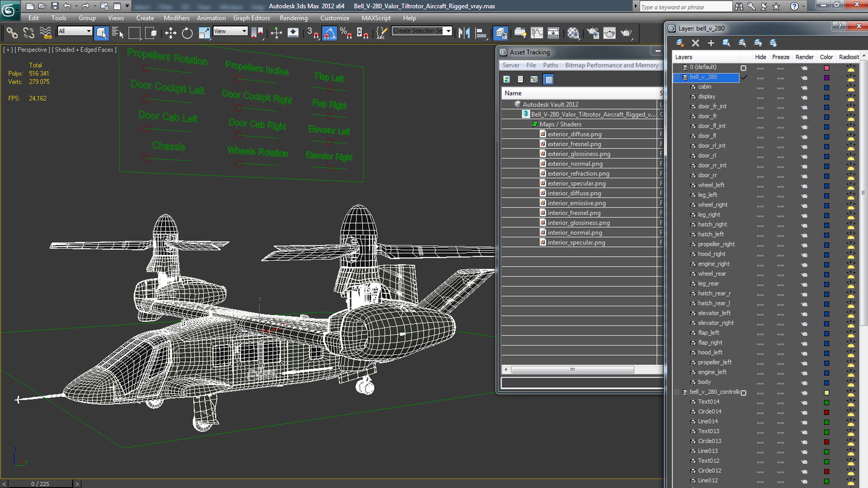Collapse the bell_v_280 layer tree

click(677, 77)
